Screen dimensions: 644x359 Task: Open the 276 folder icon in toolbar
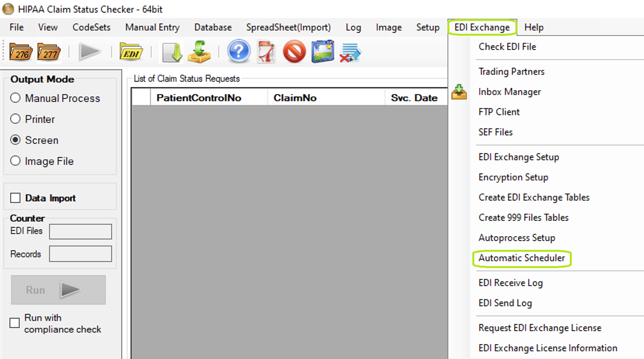point(21,52)
